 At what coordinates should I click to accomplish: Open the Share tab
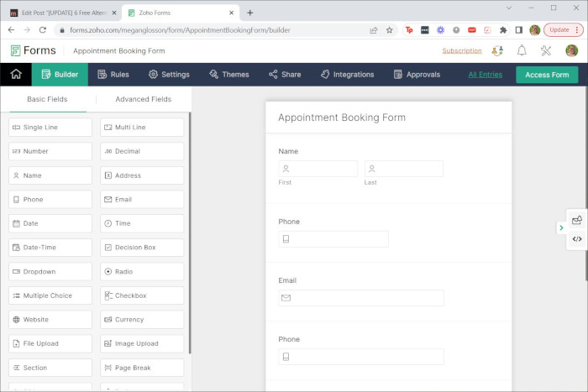[285, 74]
